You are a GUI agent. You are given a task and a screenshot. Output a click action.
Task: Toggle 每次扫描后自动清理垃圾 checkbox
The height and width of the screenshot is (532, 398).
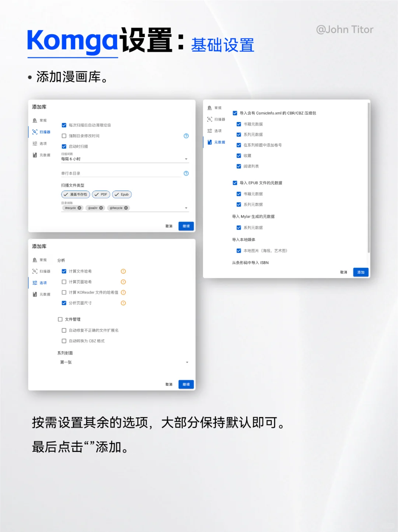tap(64, 125)
